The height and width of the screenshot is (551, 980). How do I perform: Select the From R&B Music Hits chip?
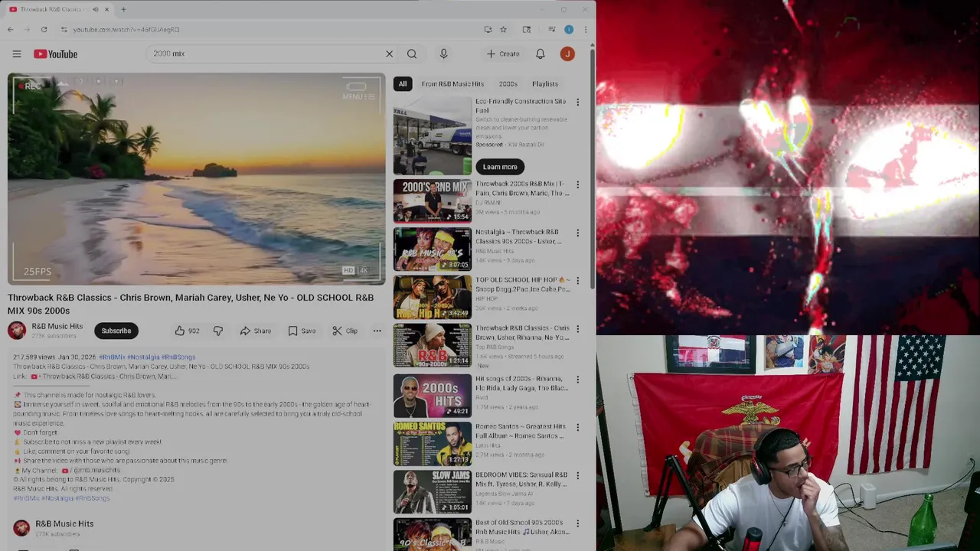[452, 83]
